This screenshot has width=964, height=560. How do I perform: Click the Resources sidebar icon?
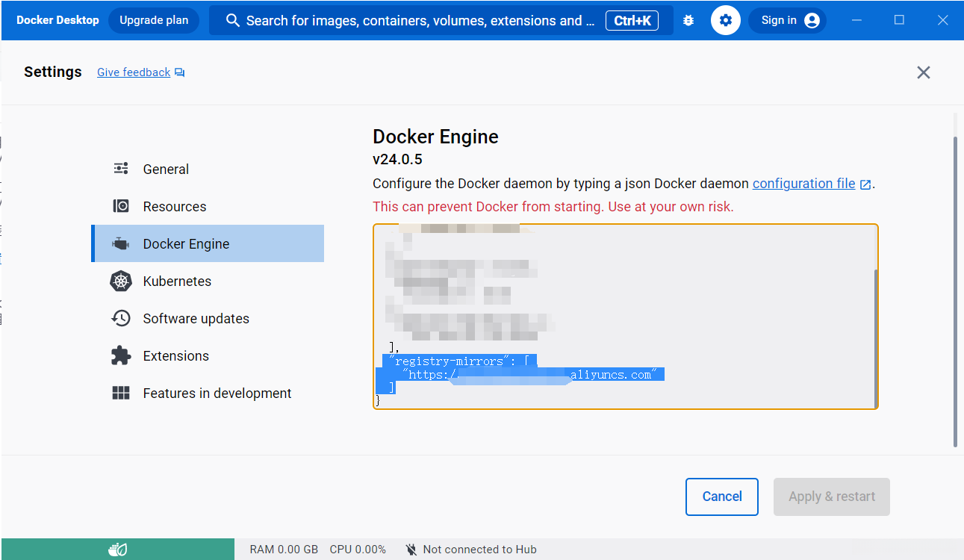121,206
